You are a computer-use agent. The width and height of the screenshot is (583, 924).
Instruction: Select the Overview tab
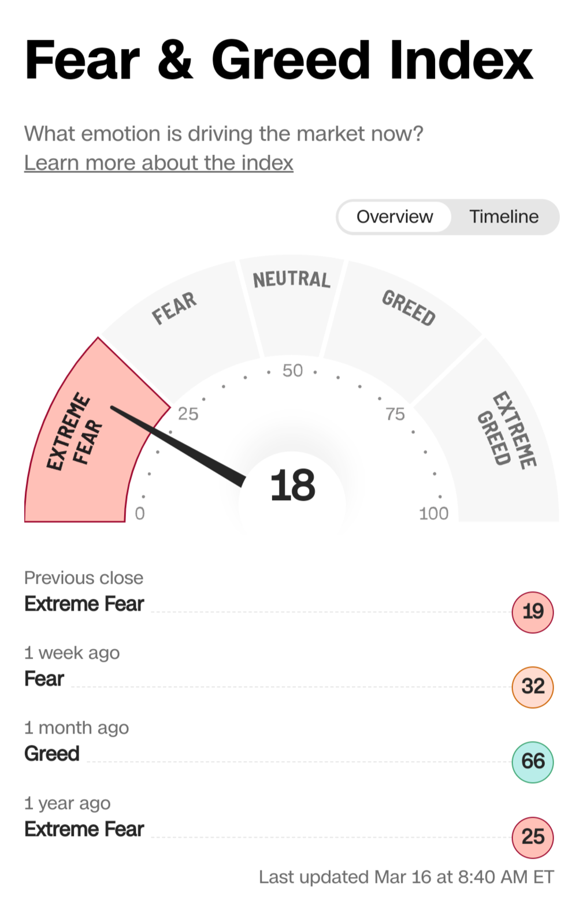tap(395, 217)
